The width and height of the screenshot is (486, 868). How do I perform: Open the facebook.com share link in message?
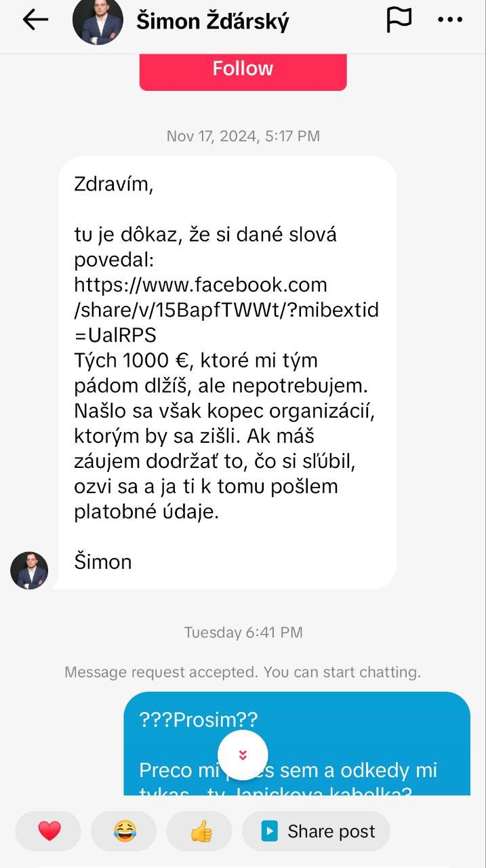pos(226,309)
